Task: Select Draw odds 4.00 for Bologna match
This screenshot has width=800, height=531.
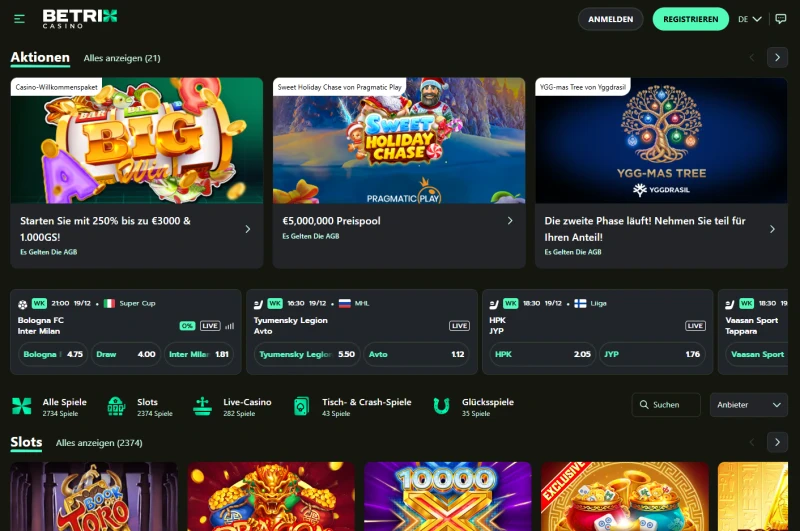Action: pos(126,354)
